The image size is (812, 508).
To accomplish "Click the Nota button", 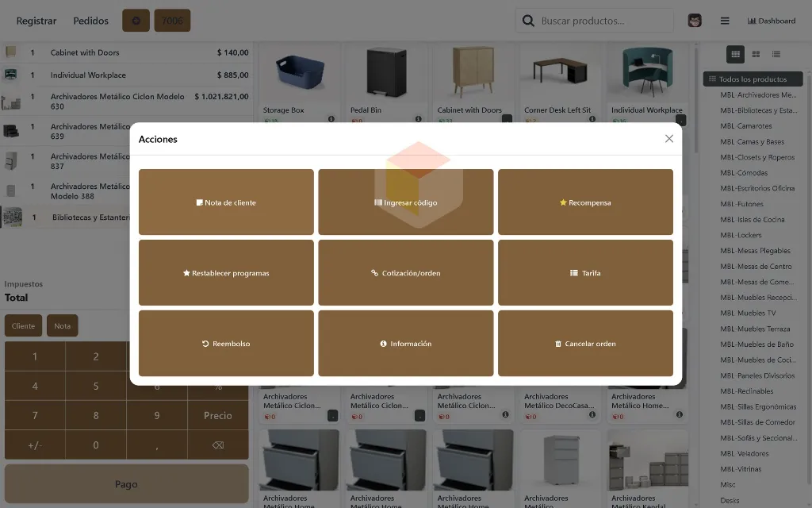I will pyautogui.click(x=62, y=325).
